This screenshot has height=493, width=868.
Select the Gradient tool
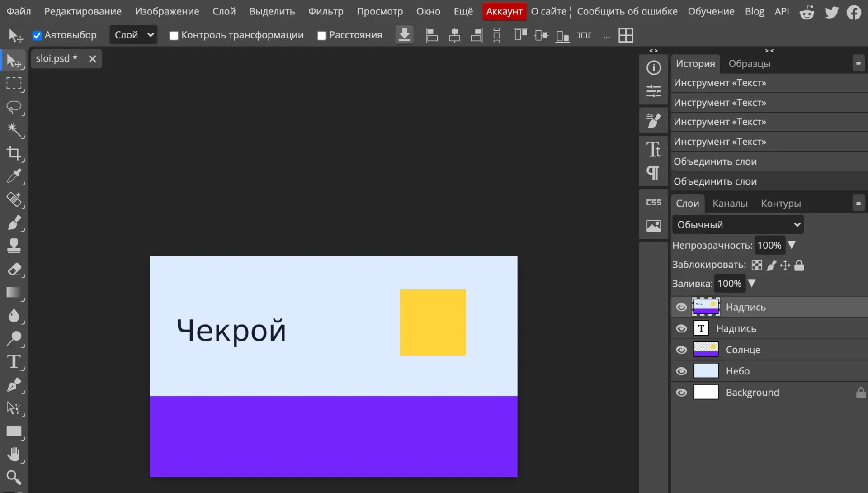[14, 292]
